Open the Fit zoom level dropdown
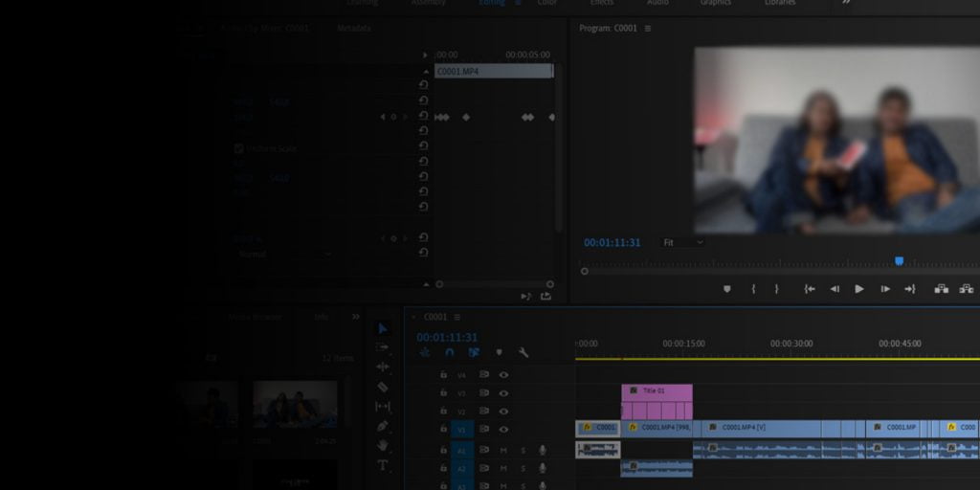The width and height of the screenshot is (980, 490). tap(682, 243)
